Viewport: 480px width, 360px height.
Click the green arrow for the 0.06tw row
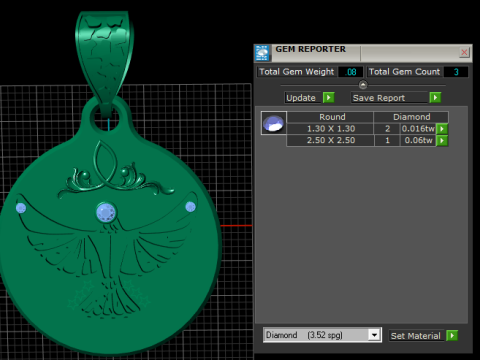(x=442, y=140)
